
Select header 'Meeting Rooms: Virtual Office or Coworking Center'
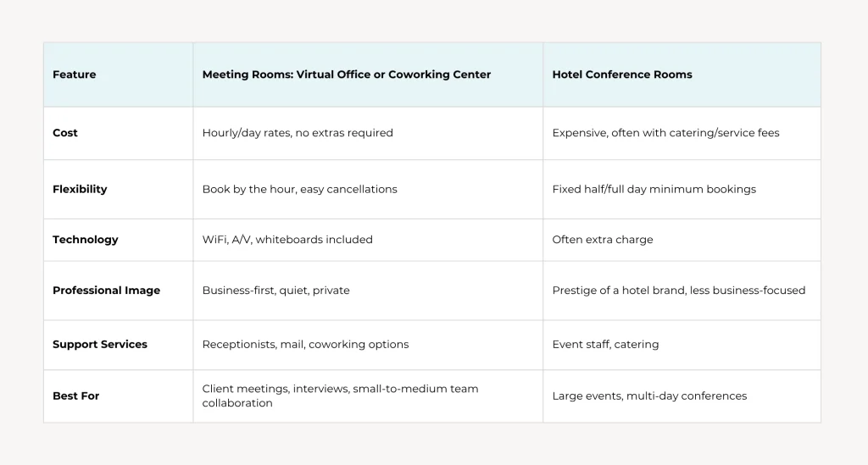pyautogui.click(x=347, y=75)
